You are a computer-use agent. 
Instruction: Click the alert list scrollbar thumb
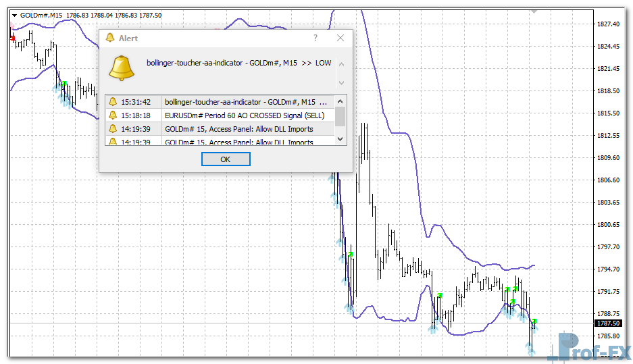point(340,115)
